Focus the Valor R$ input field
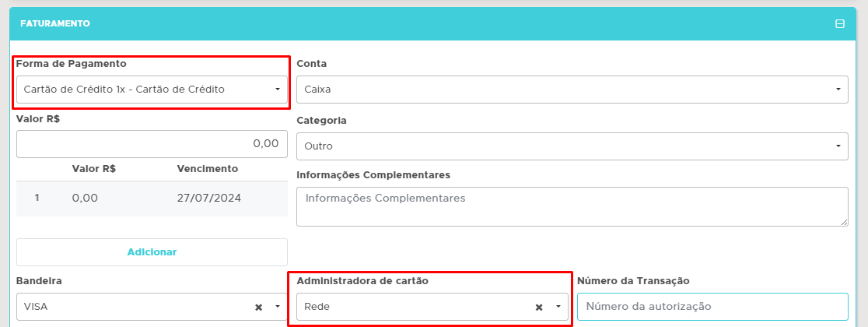This screenshot has width=868, height=327. pyautogui.click(x=152, y=144)
